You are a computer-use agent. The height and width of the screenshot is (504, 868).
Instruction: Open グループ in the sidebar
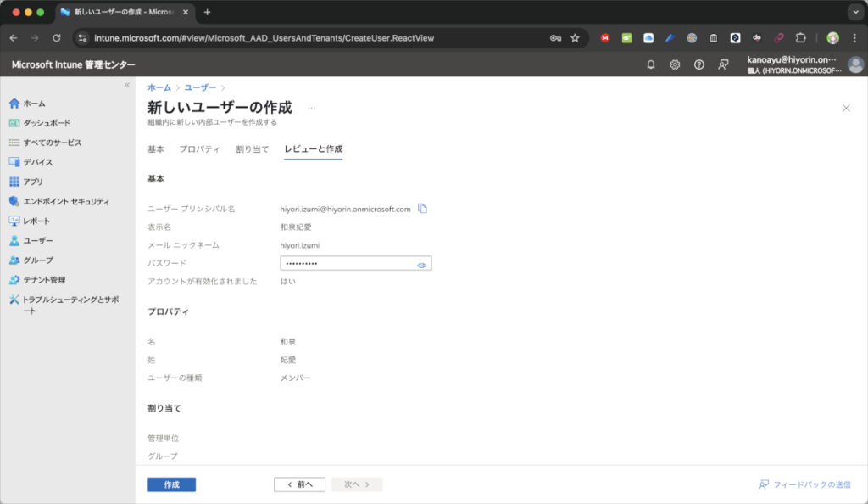coord(31,260)
